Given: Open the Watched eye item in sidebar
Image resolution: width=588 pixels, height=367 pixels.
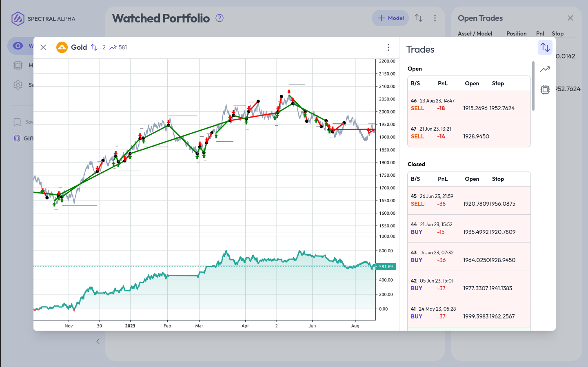Looking at the screenshot, I should [x=18, y=46].
